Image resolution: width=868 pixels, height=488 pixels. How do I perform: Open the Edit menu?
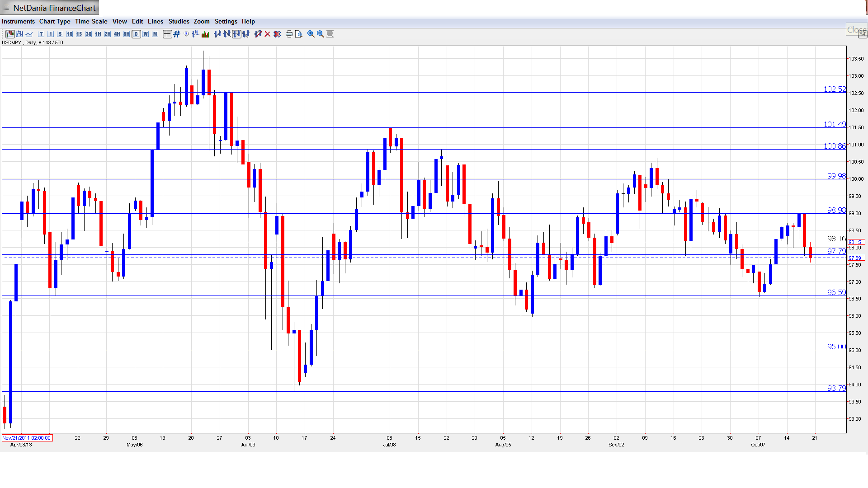point(137,21)
